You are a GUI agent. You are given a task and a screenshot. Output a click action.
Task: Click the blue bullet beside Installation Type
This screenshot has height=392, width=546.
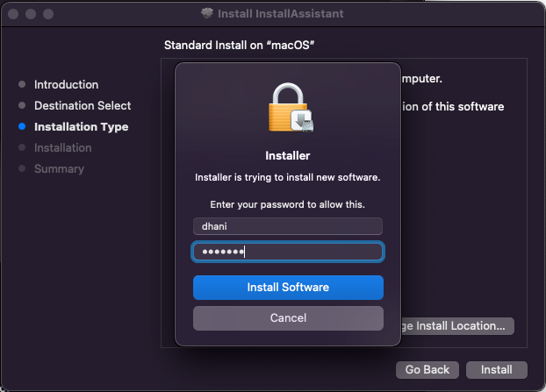pos(22,126)
